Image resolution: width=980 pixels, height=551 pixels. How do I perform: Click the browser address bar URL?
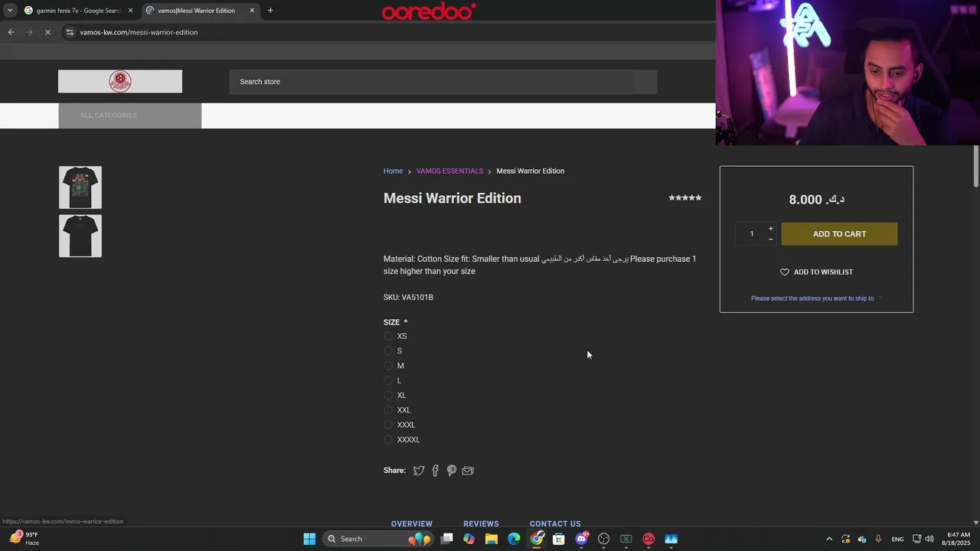139,32
